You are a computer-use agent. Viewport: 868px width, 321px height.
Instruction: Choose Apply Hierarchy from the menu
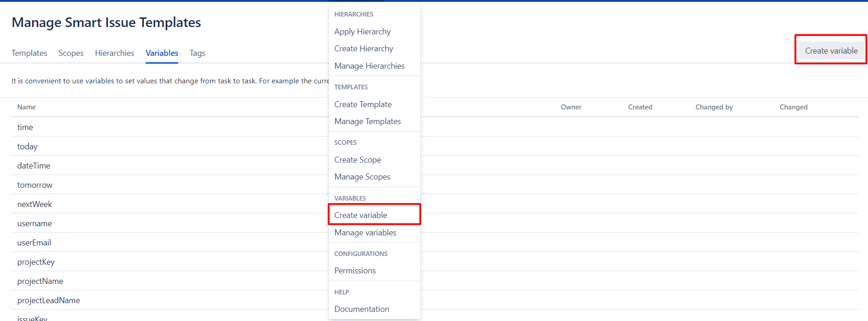pyautogui.click(x=362, y=32)
